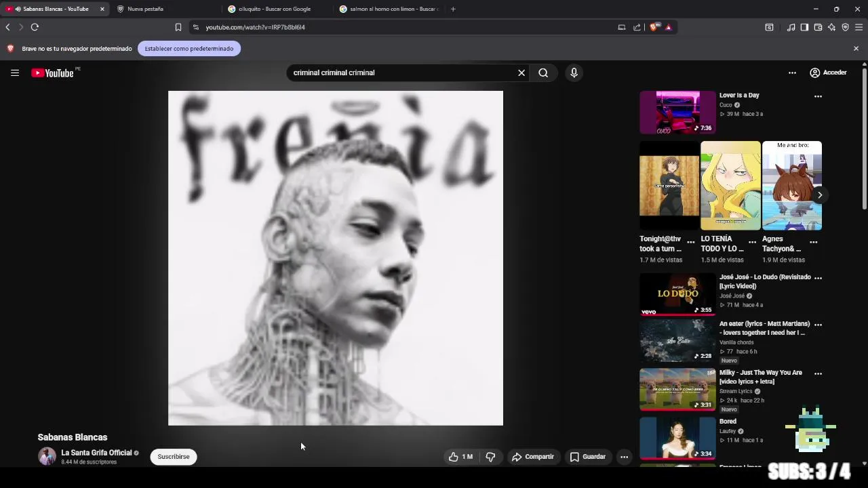Subscribe with the Suscribirse button

174,457
